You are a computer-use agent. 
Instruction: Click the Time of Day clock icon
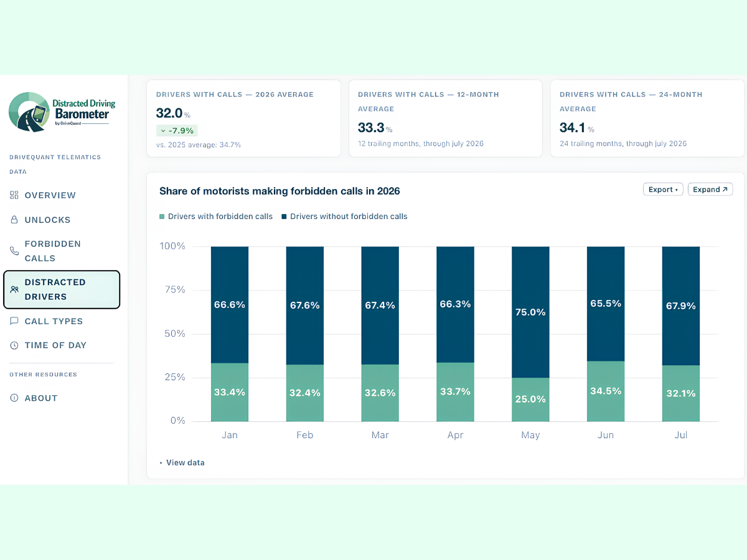pos(14,345)
